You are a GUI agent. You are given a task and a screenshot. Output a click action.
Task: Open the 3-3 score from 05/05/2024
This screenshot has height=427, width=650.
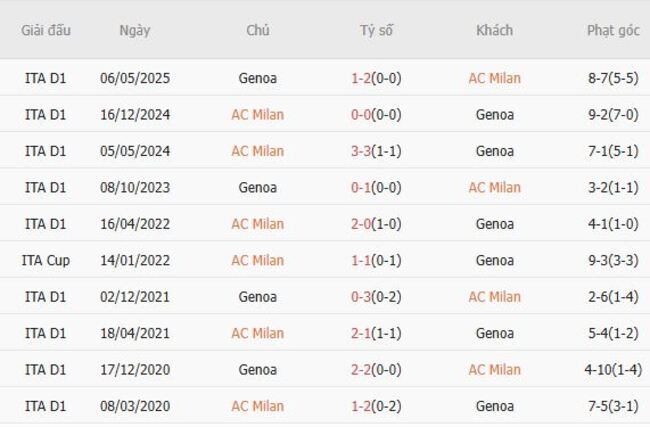[x=376, y=151]
